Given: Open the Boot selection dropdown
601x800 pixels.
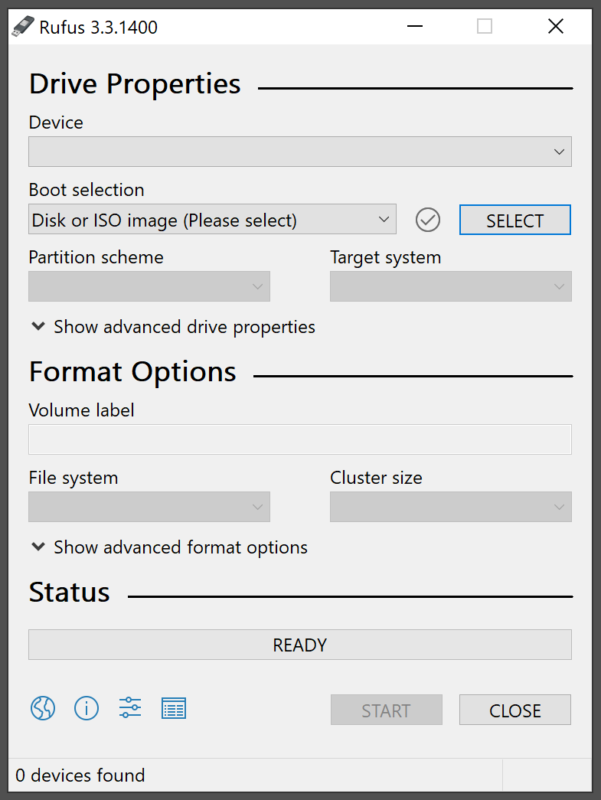Looking at the screenshot, I should click(212, 220).
